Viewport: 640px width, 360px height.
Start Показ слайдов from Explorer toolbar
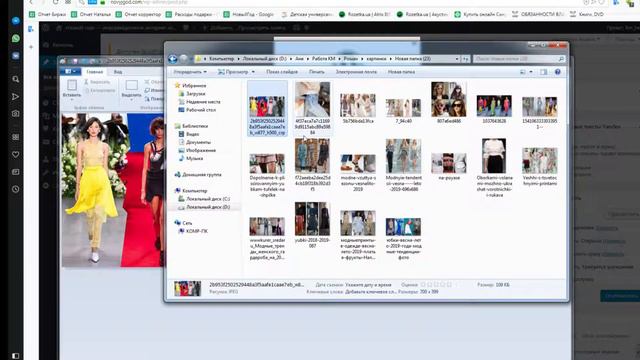click(x=282, y=72)
